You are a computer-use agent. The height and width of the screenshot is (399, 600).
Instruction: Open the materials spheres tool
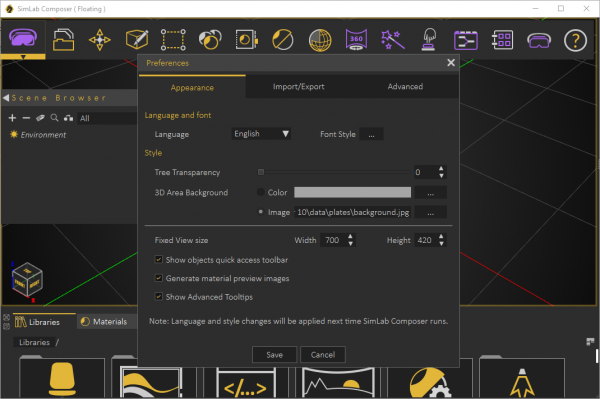coord(210,40)
